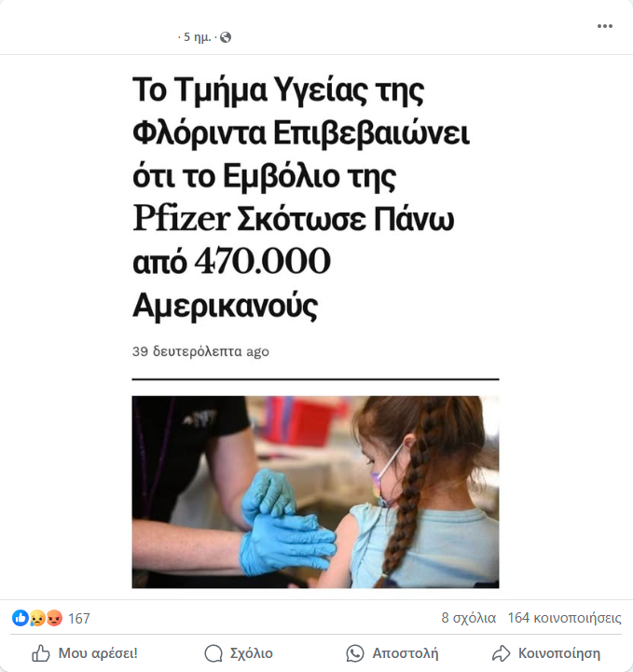
Task: Open the three-dot post options menu
Action: point(604,26)
